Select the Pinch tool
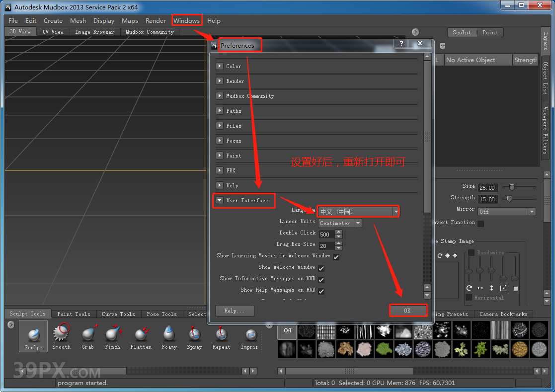The height and width of the screenshot is (392, 555). [113, 336]
